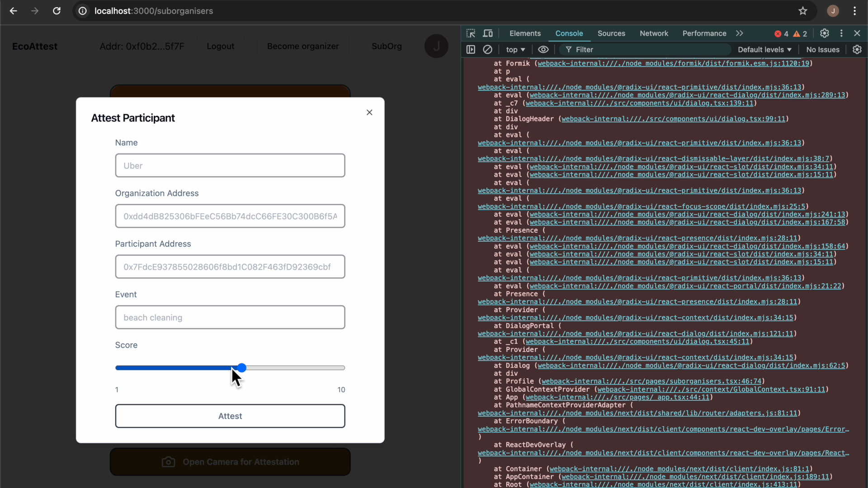Switch to the Console tab
868x488 pixels.
569,33
